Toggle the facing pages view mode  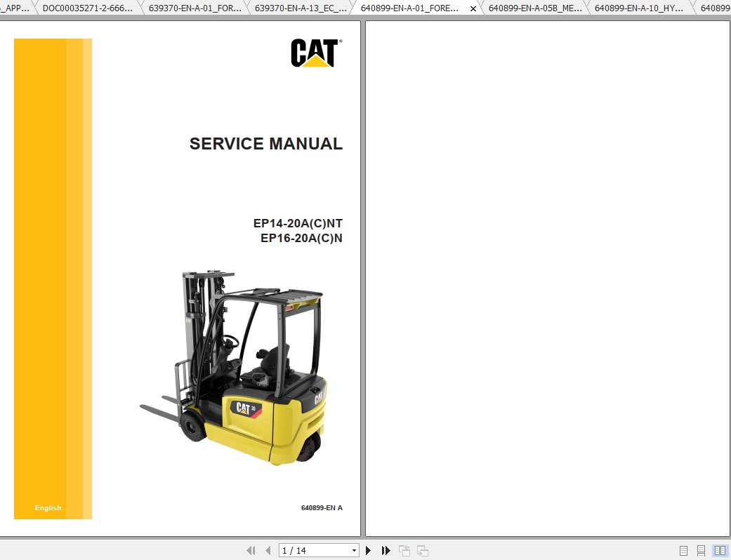pyautogui.click(x=720, y=550)
